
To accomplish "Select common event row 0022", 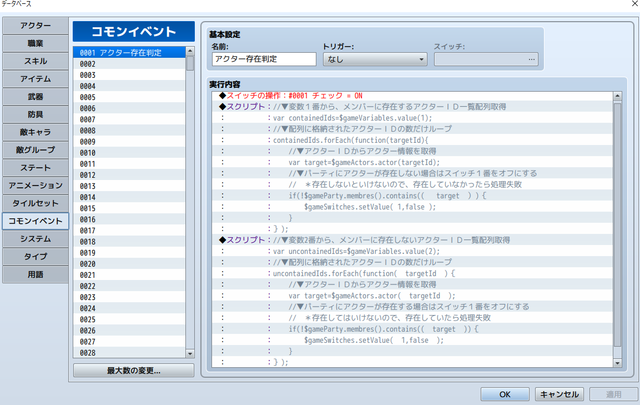I will (129, 286).
